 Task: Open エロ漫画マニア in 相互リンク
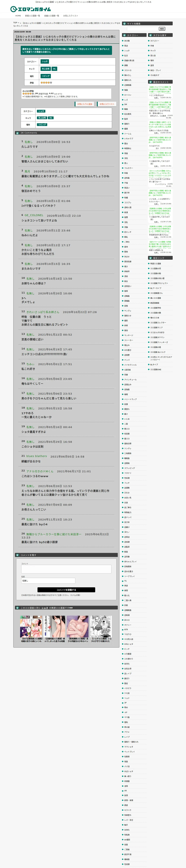tap(156, 328)
